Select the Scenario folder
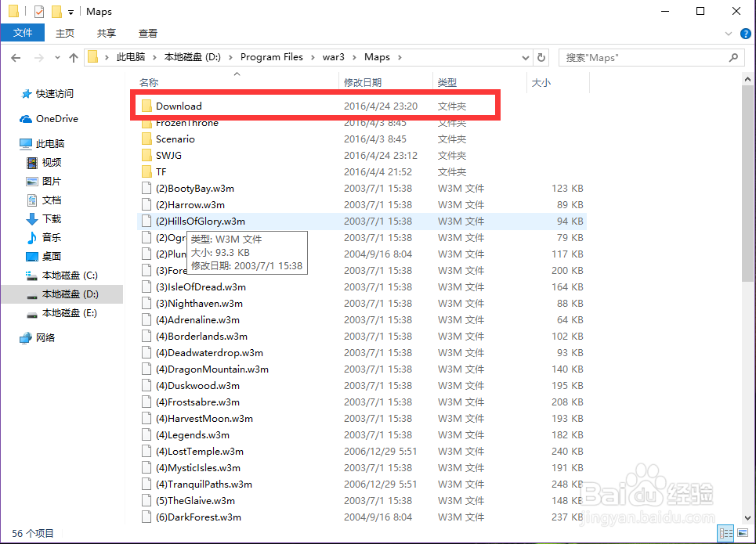This screenshot has width=756, height=544. click(x=362, y=139)
